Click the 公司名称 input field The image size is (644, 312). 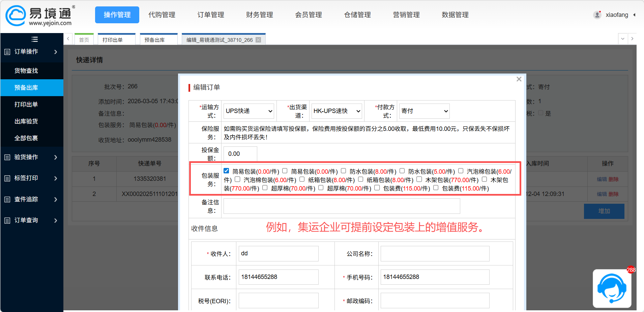(x=435, y=253)
